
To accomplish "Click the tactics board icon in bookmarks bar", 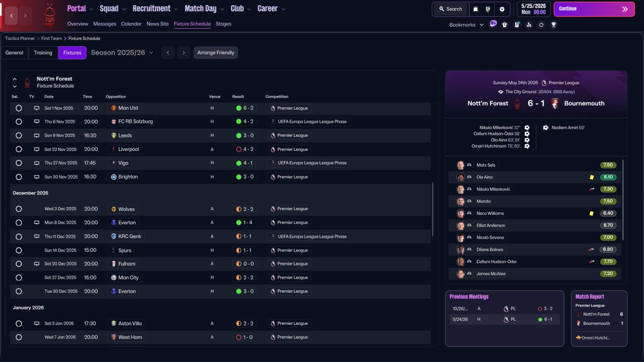I will (x=517, y=25).
